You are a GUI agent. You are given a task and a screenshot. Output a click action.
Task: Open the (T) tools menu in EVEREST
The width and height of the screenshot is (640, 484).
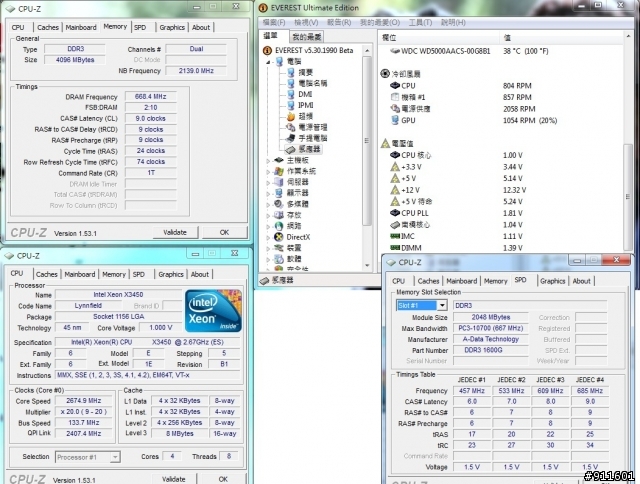tap(420, 22)
